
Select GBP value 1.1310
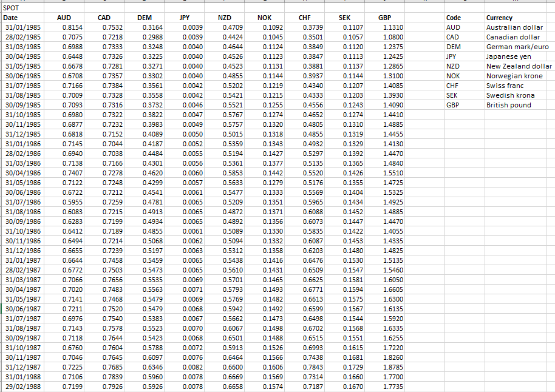coord(384,27)
